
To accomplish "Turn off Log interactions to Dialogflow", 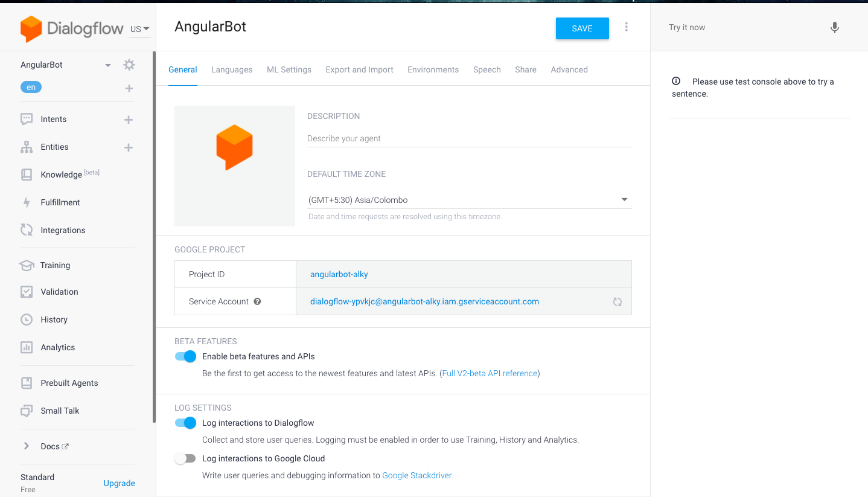I will click(x=186, y=423).
